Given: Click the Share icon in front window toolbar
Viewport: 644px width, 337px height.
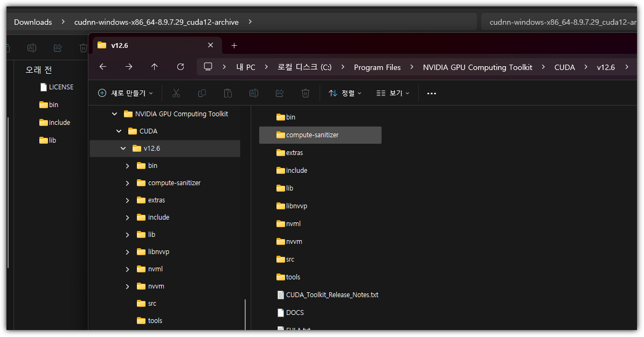Looking at the screenshot, I should tap(280, 93).
